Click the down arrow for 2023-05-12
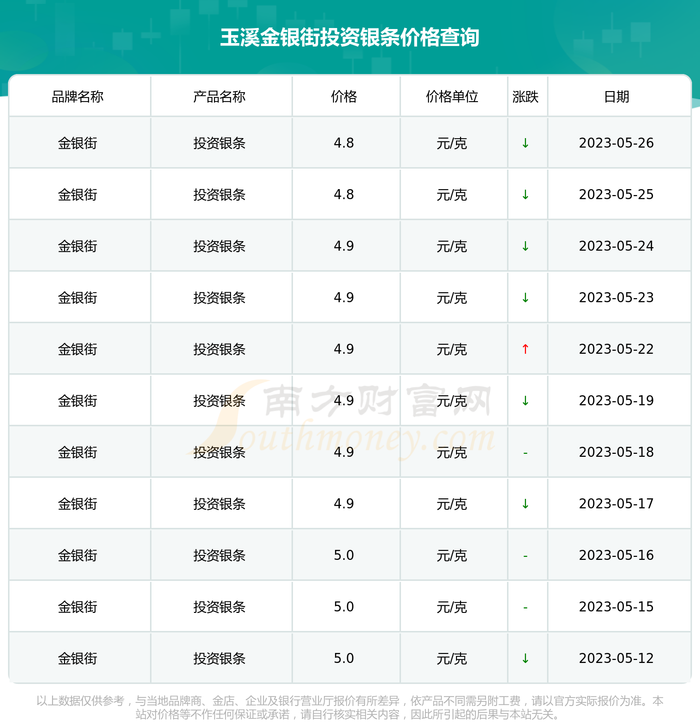Image resolution: width=700 pixels, height=728 pixels. click(525, 658)
